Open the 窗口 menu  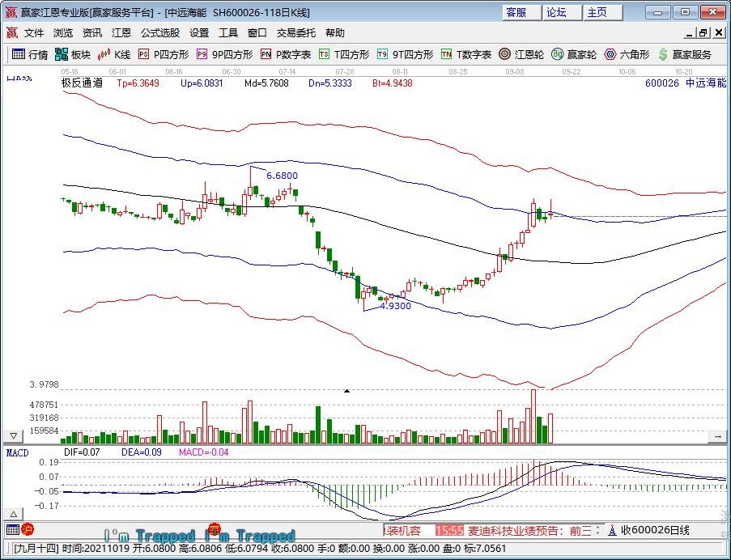tap(257, 32)
